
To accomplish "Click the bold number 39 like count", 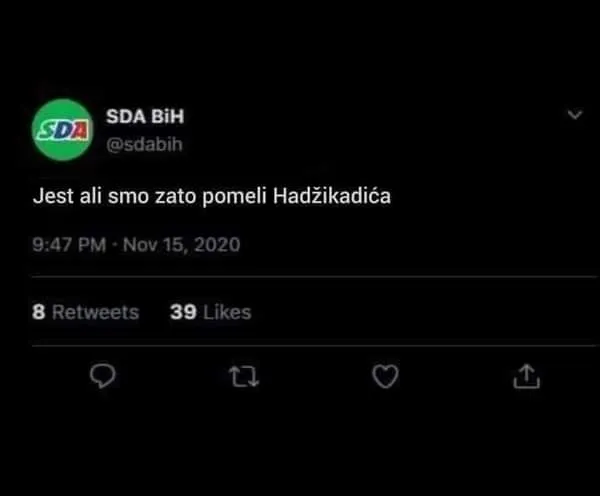I will tap(182, 312).
